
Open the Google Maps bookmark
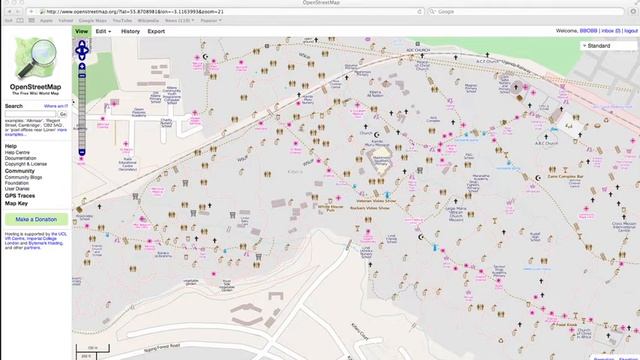(x=93, y=20)
